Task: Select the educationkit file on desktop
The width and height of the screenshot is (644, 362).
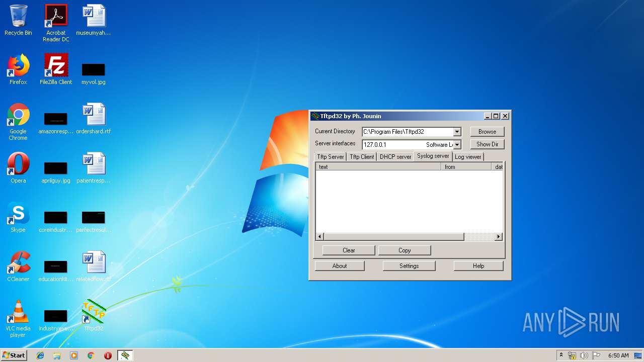Action: pos(56,271)
